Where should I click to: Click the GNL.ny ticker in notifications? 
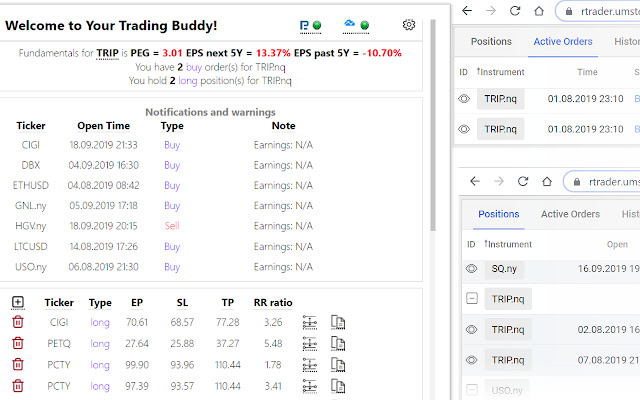[31, 206]
